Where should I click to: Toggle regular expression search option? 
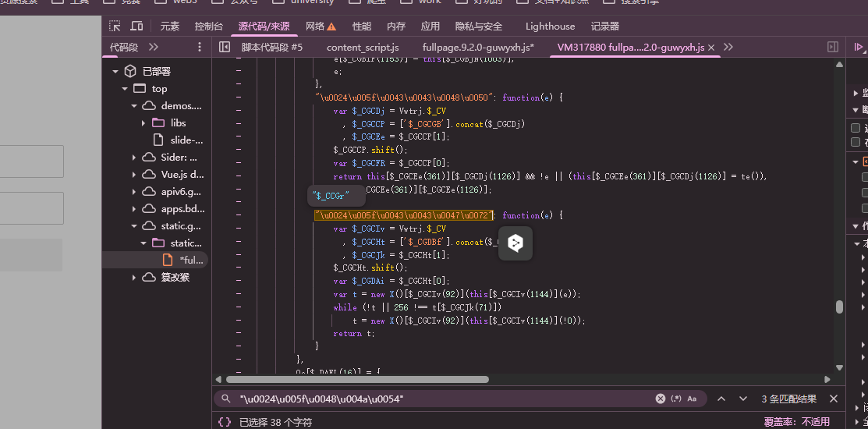676,399
